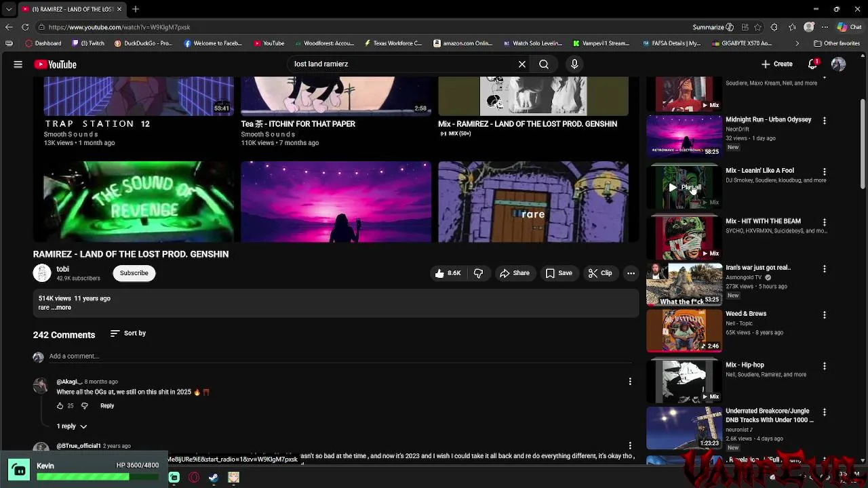Save video to a playlist

(559, 273)
